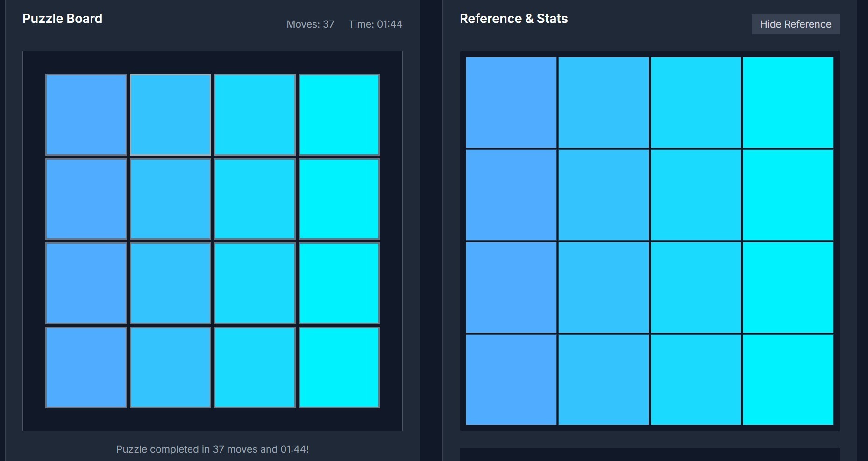Select second row, first column puzzle tile
Image resolution: width=868 pixels, height=461 pixels.
click(x=86, y=199)
